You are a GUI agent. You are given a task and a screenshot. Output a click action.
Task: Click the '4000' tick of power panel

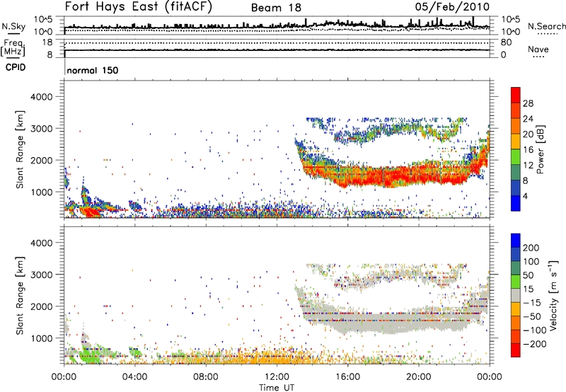[42, 97]
